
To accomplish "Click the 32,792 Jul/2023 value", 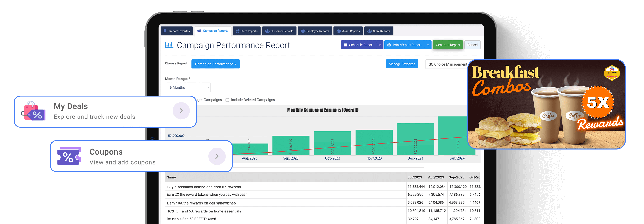I will click(413, 219).
